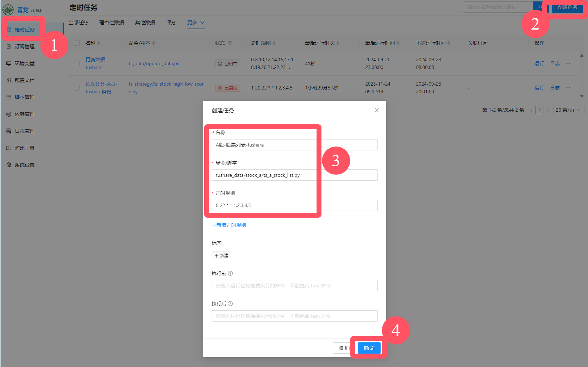Open 环境变量 in the sidebar
The height and width of the screenshot is (367, 588).
tap(25, 63)
